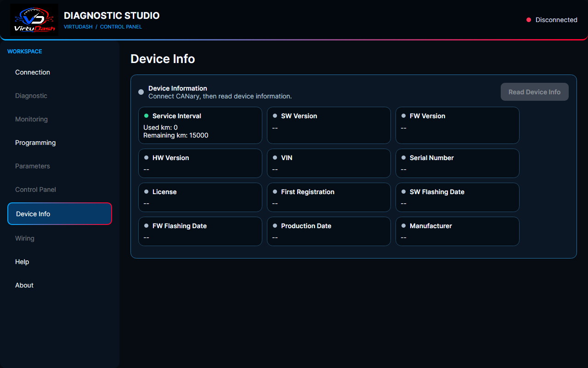Open the Programming section
Screen dimensions: 588x368
coord(60,143)
